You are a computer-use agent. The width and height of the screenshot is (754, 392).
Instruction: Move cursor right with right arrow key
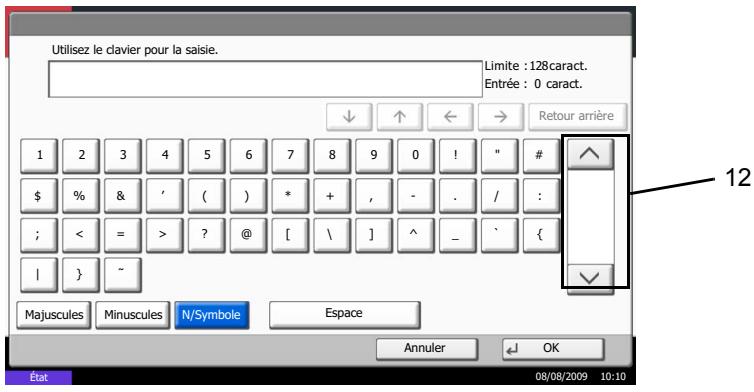click(501, 116)
